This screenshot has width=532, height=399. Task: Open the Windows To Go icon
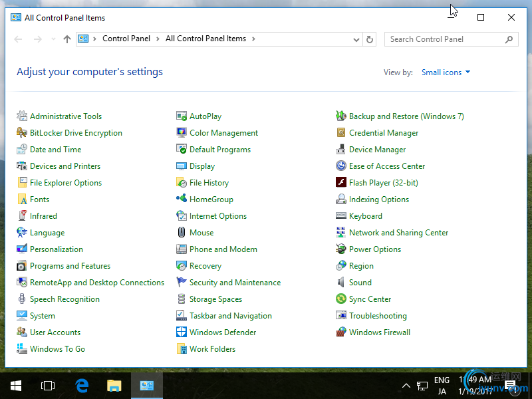(22, 348)
